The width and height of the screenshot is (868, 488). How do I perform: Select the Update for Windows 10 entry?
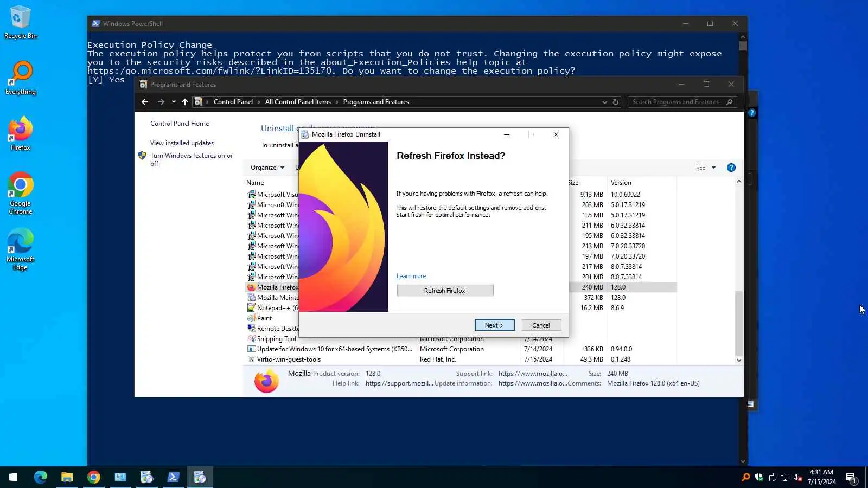pyautogui.click(x=334, y=349)
